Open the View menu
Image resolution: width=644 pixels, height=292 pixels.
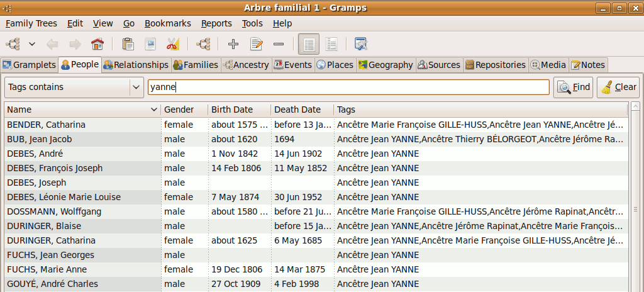(103, 23)
